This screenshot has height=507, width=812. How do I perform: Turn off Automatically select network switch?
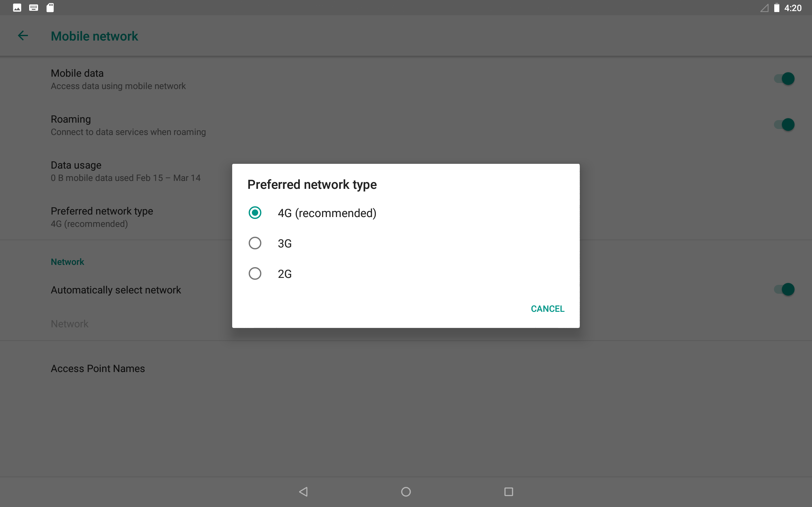(x=784, y=289)
